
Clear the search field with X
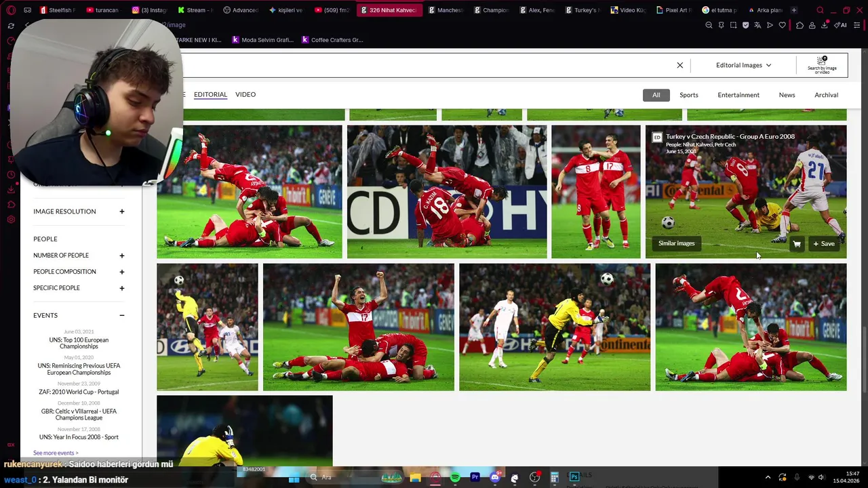(x=679, y=65)
